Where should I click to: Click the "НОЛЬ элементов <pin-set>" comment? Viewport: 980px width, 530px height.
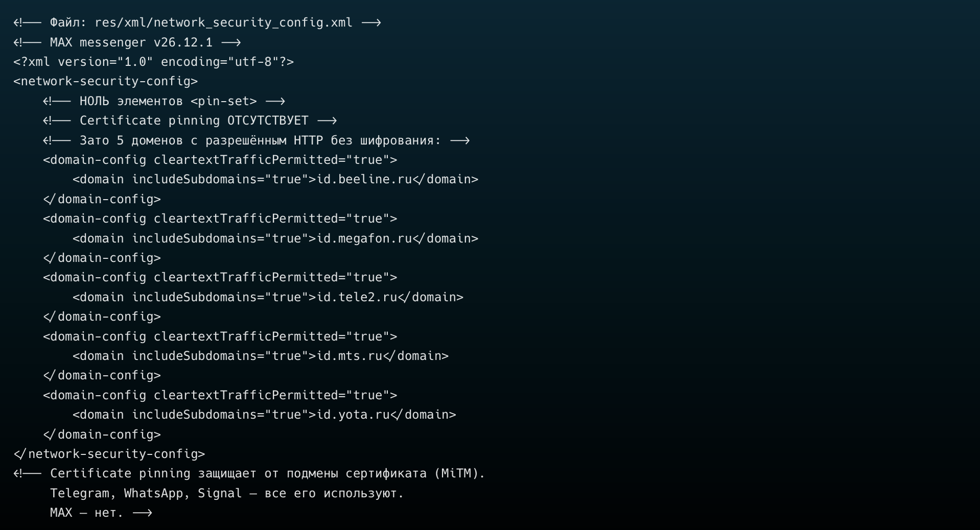pos(168,101)
